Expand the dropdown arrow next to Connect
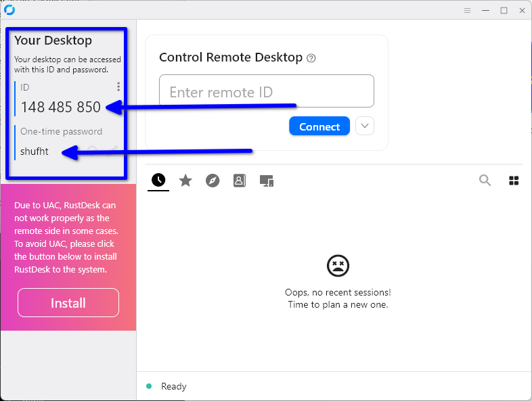 point(365,126)
